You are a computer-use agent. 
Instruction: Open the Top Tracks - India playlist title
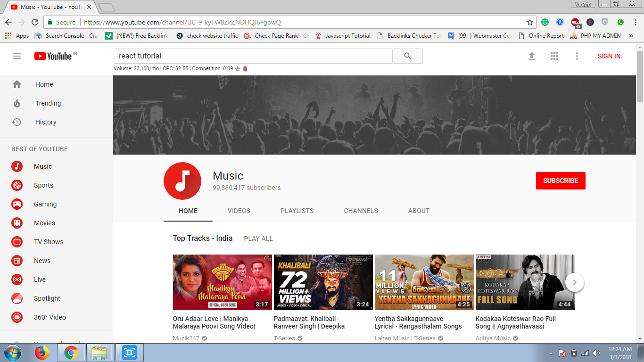[x=203, y=238]
